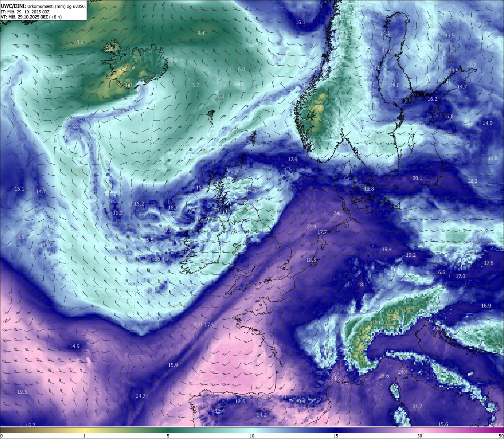Click the 1 tick label on colour scale
The height and width of the screenshot is (439, 504).
84,436
